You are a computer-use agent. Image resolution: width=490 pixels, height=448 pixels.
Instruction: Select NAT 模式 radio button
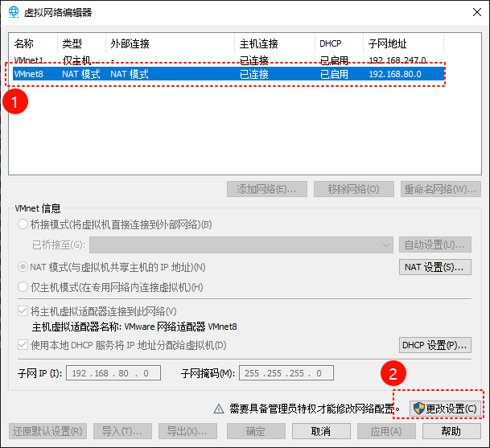(x=23, y=267)
